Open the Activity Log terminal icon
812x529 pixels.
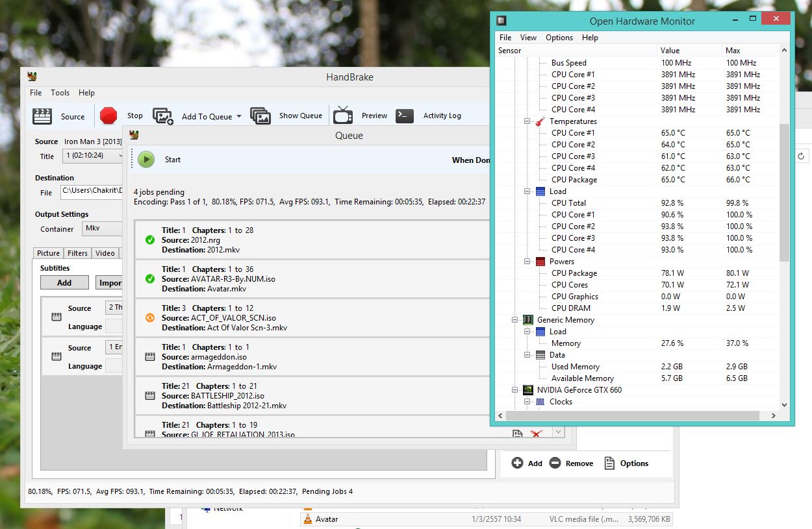click(405, 116)
